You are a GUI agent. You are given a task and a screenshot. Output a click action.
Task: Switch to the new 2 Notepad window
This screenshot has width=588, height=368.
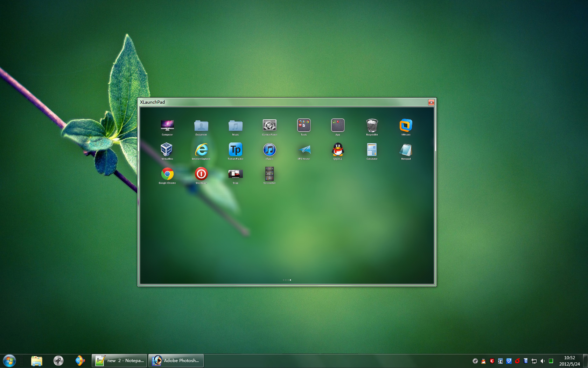(119, 360)
